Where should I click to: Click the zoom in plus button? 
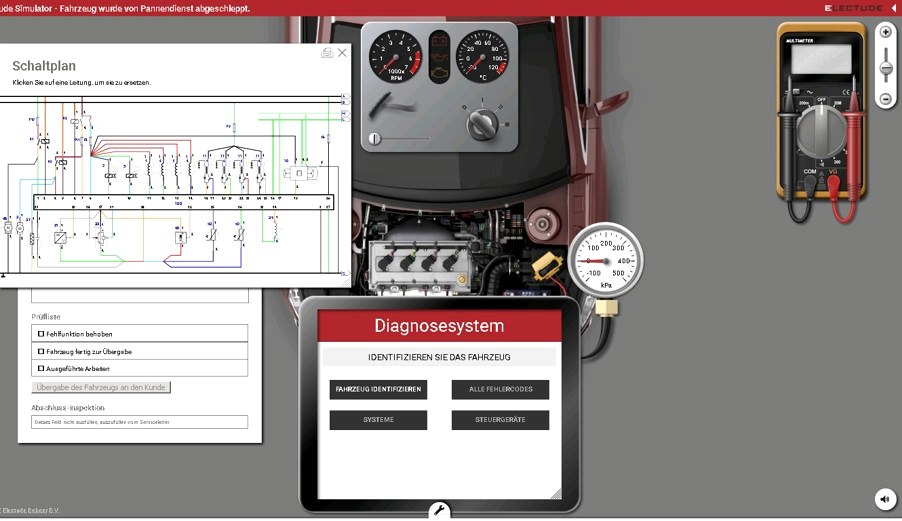[x=885, y=32]
